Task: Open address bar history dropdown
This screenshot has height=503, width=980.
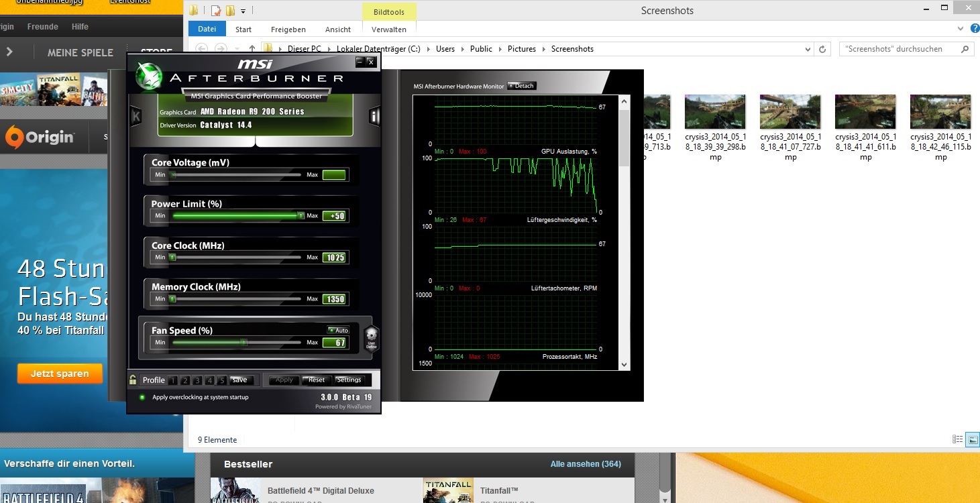Action: pyautogui.click(x=808, y=49)
